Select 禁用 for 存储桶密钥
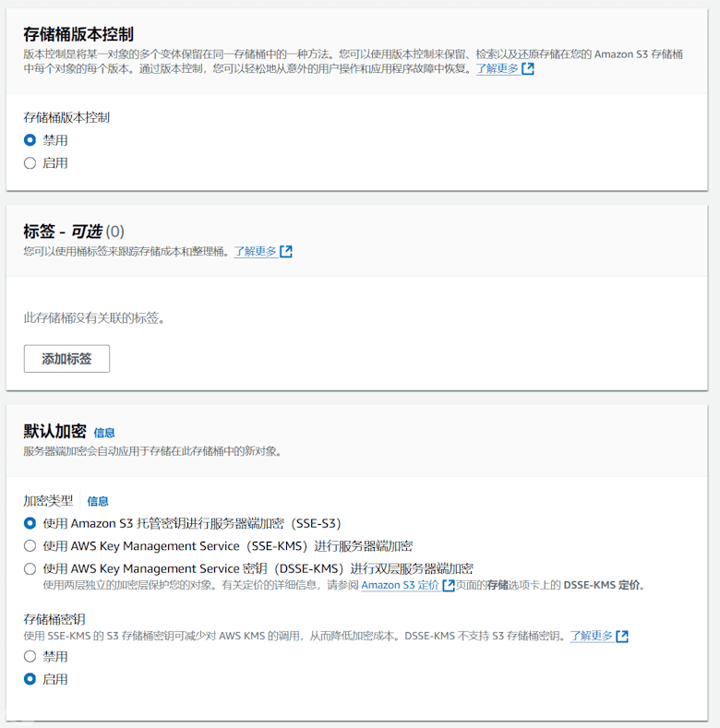This screenshot has height=728, width=720. click(30, 657)
